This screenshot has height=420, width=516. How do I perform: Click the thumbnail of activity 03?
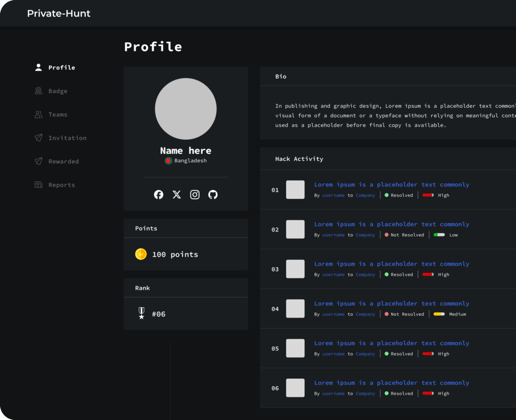tap(295, 269)
